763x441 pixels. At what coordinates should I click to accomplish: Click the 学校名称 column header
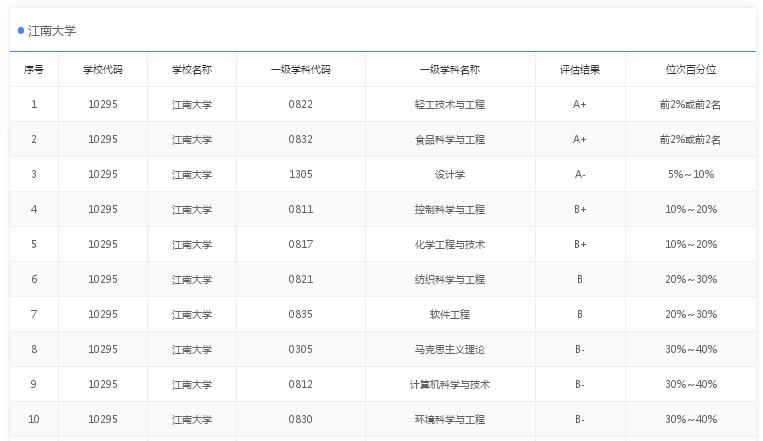click(192, 70)
